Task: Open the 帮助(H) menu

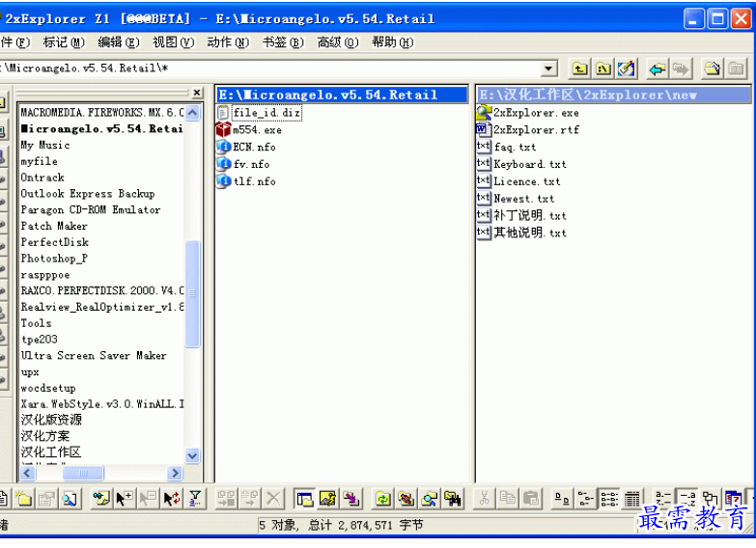Action: pyautogui.click(x=392, y=42)
